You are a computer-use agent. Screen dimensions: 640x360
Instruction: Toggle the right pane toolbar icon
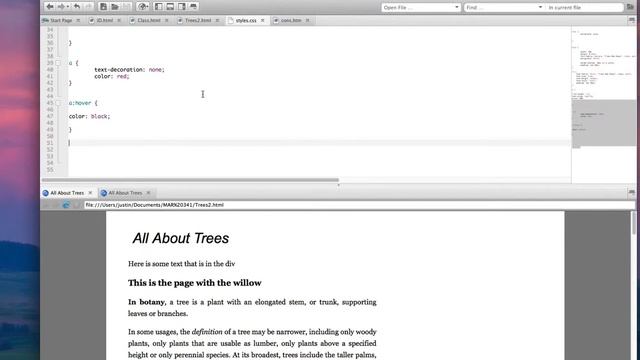182,7
